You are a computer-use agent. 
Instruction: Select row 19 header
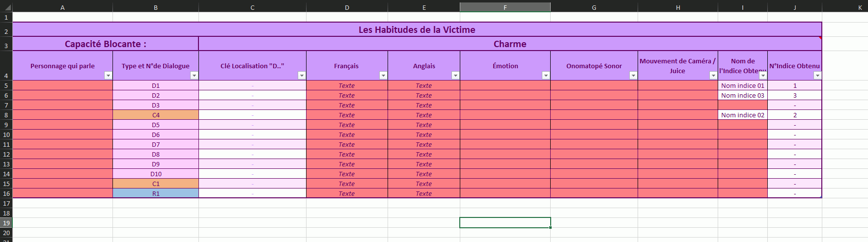(6, 223)
